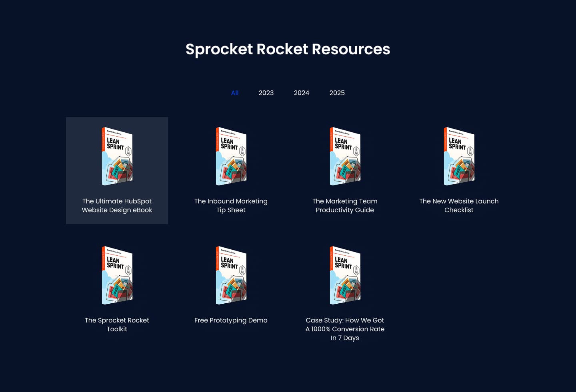Click "The Sprocket Rocket Toolkit" title text
576x392 pixels.
117,324
